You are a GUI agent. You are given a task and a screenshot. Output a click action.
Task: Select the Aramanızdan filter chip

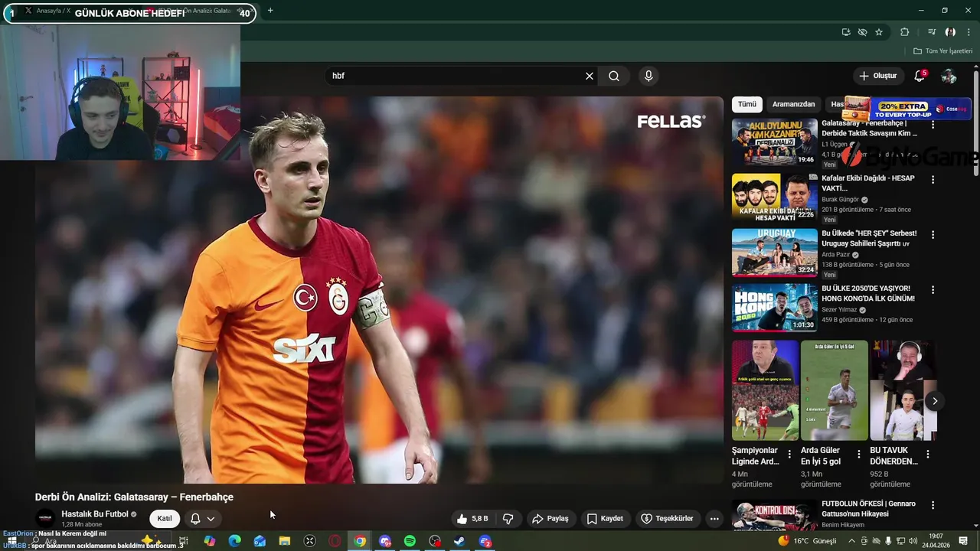(793, 104)
